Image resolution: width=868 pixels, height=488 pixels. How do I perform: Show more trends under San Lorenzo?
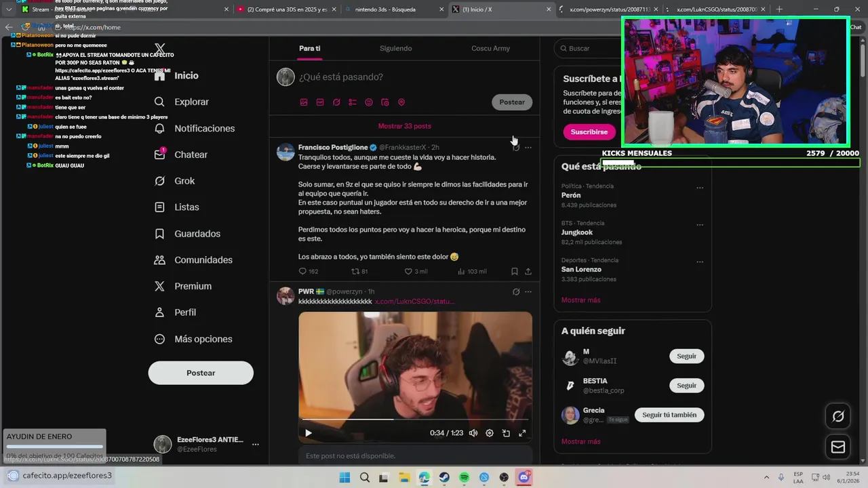point(580,300)
